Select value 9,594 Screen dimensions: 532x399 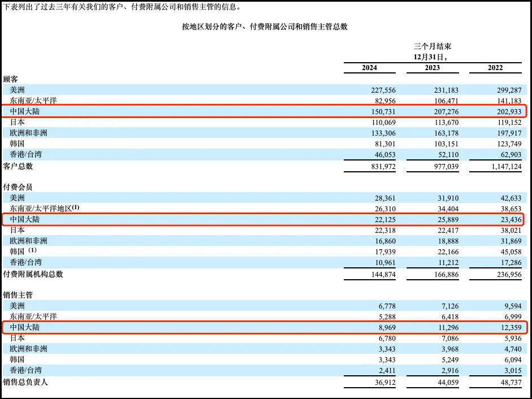click(513, 306)
